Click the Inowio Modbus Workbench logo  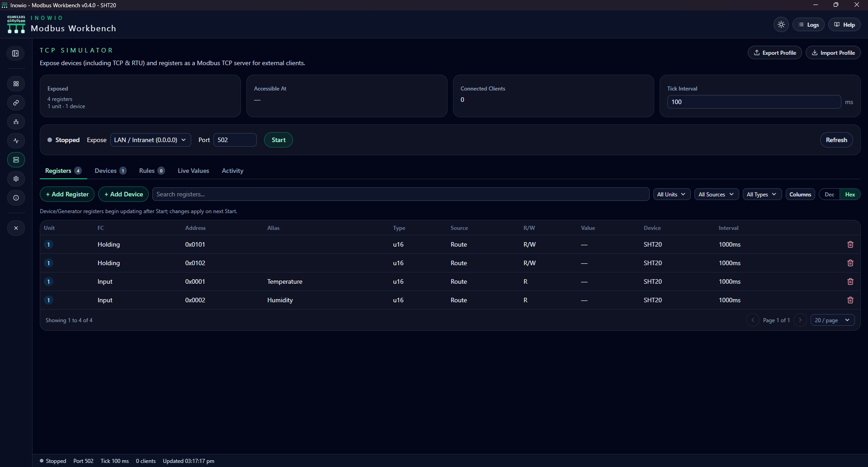[x=16, y=24]
